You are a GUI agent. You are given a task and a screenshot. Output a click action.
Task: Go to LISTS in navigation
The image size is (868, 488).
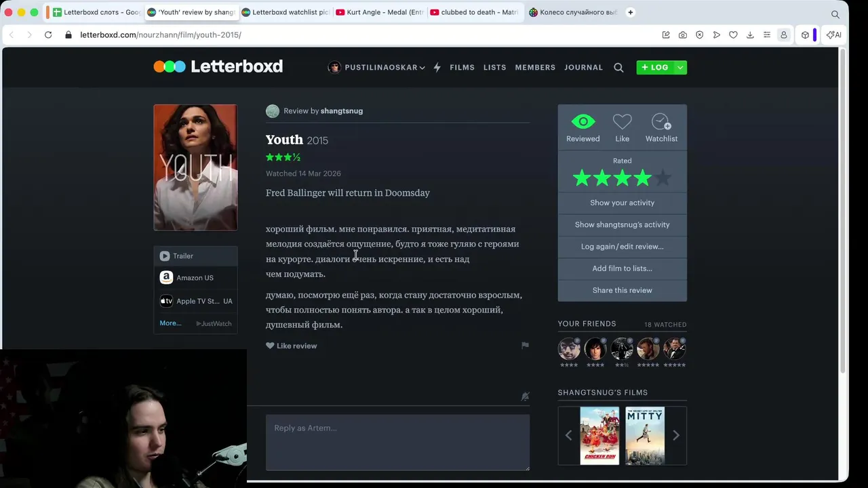(494, 67)
